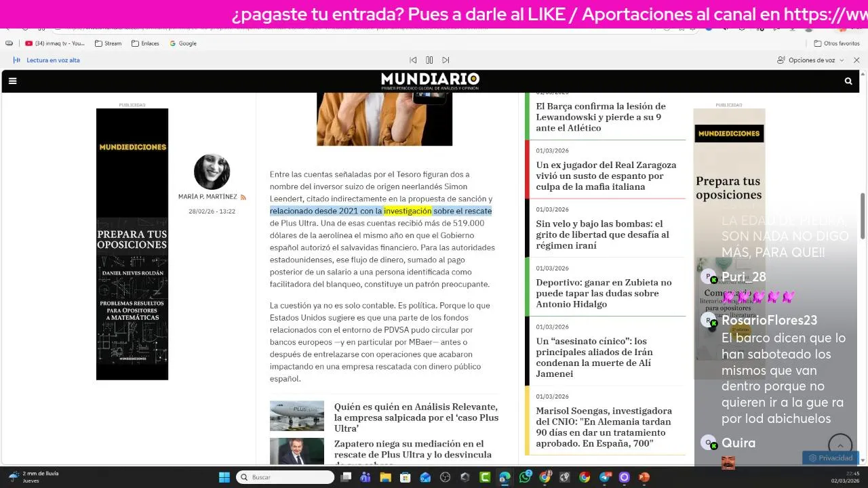The width and height of the screenshot is (868, 488).
Task: Open Outlook from the taskbar
Action: coord(425,477)
